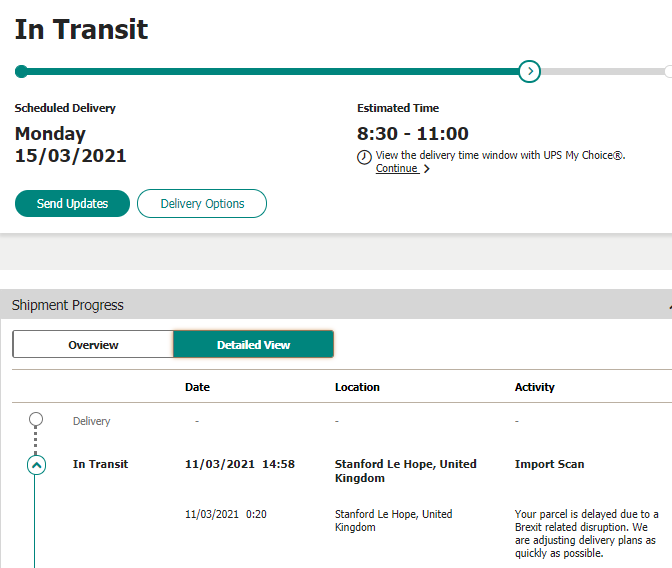Select the Detailed View tab
Image resolution: width=672 pixels, height=568 pixels.
tap(253, 344)
